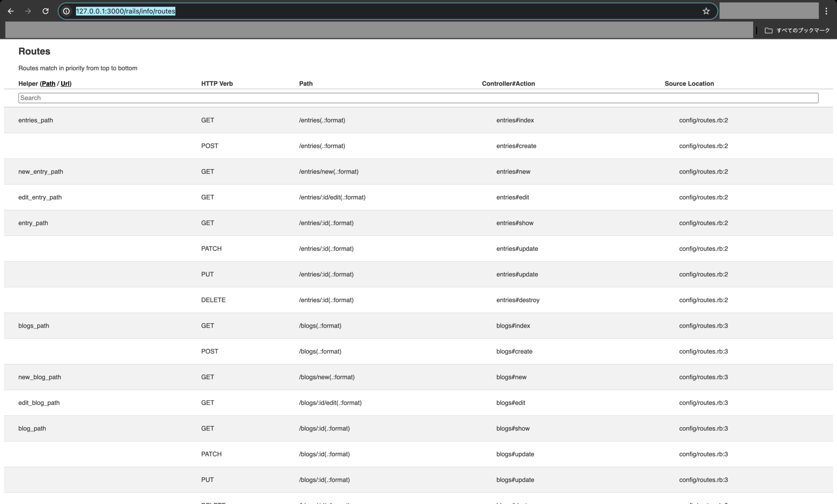Image resolution: width=837 pixels, height=504 pixels.
Task: Bookmark this page with the star
Action: (706, 11)
